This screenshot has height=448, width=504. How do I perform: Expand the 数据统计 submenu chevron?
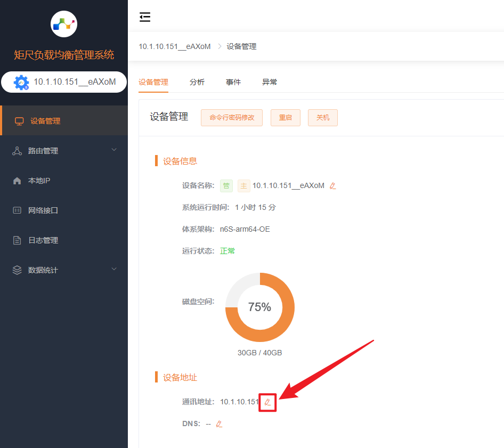(x=113, y=270)
